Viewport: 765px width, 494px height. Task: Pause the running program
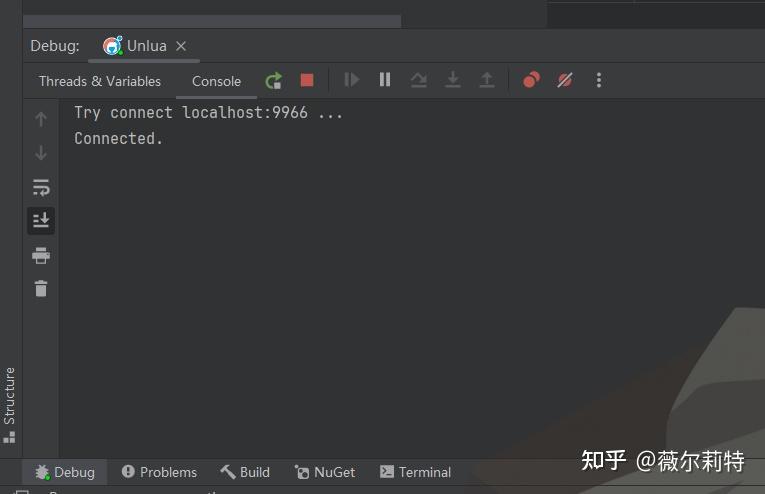point(385,79)
